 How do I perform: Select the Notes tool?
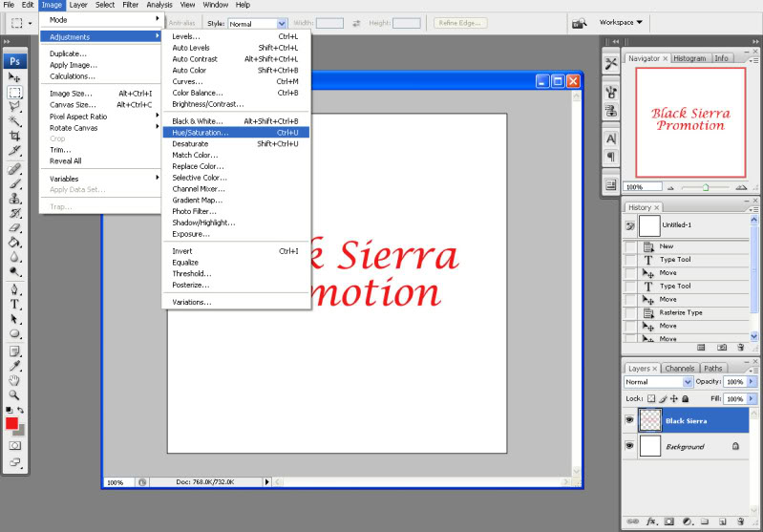coord(14,351)
